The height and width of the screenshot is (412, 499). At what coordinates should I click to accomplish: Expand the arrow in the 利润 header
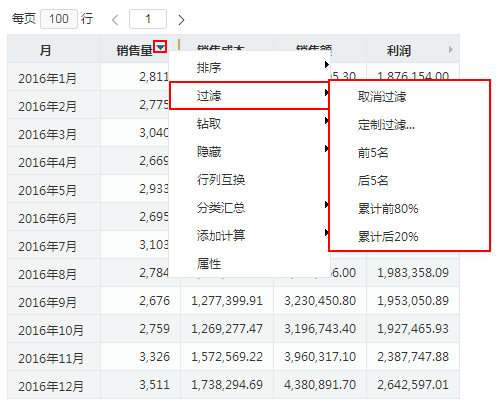pos(451,50)
